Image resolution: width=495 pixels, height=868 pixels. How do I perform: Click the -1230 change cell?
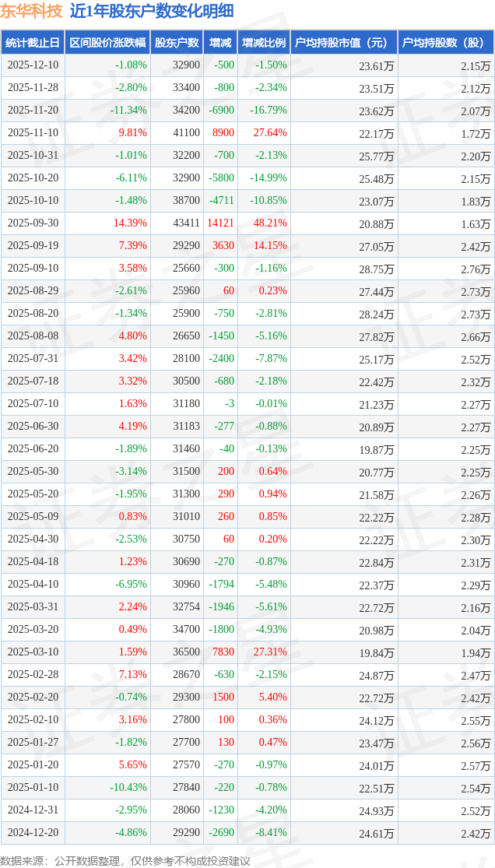tap(220, 810)
